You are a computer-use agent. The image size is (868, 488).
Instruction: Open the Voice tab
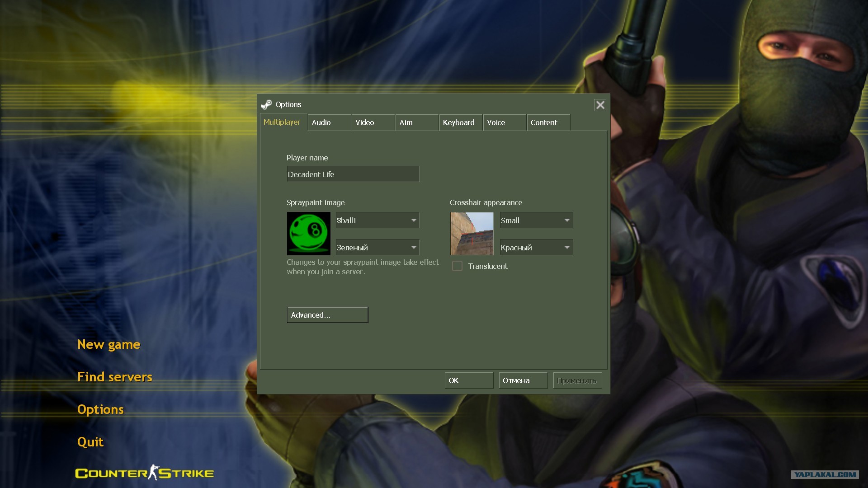click(505, 122)
